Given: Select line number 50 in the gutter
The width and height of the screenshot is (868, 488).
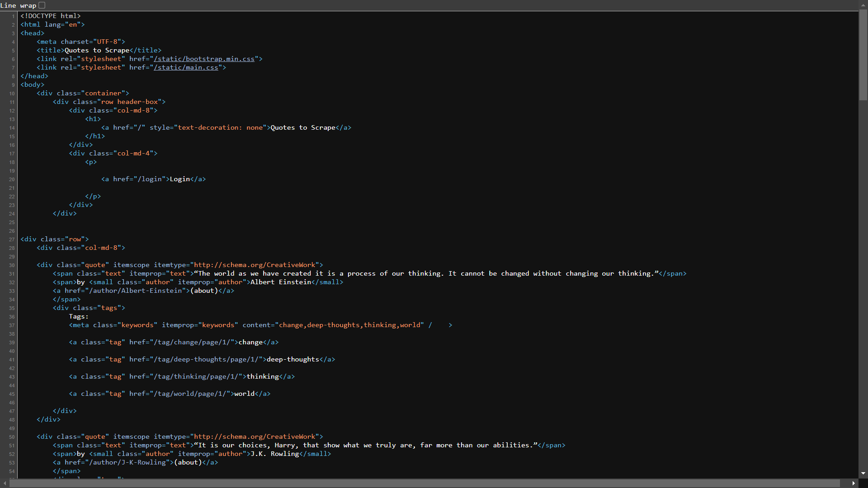Looking at the screenshot, I should coord(11,437).
